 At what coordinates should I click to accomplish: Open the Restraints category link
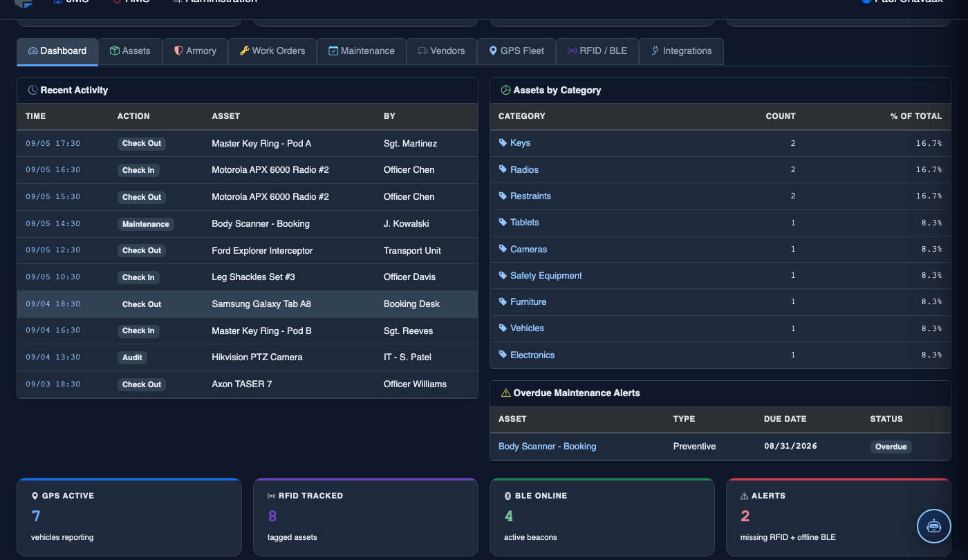pyautogui.click(x=530, y=196)
